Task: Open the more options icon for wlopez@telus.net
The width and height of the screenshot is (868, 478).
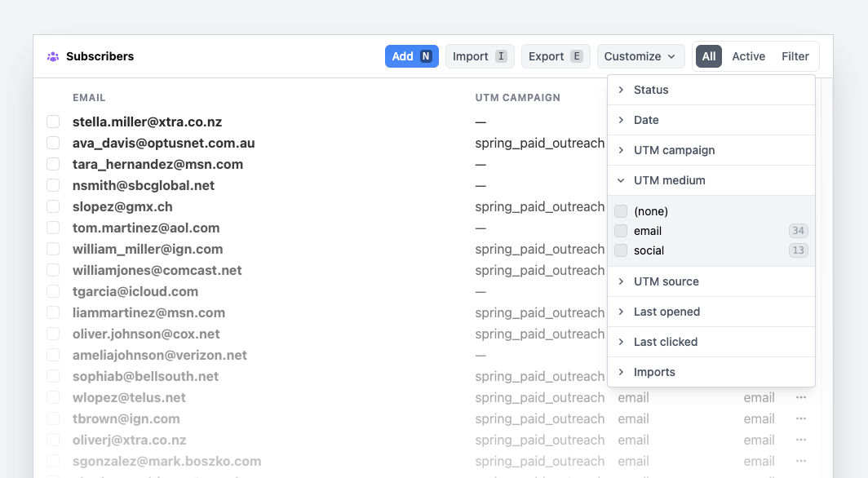Action: (800, 397)
